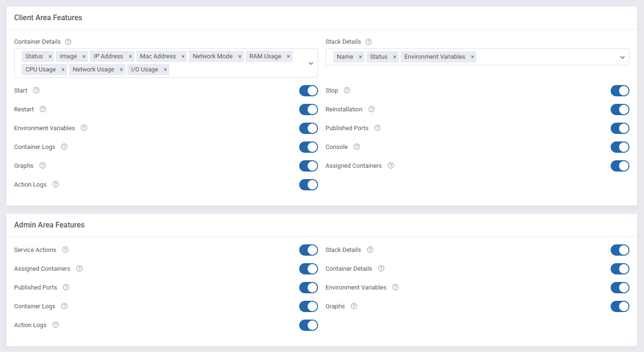This screenshot has width=644, height=352.
Task: Click help icon beside Stop
Action: [347, 90]
